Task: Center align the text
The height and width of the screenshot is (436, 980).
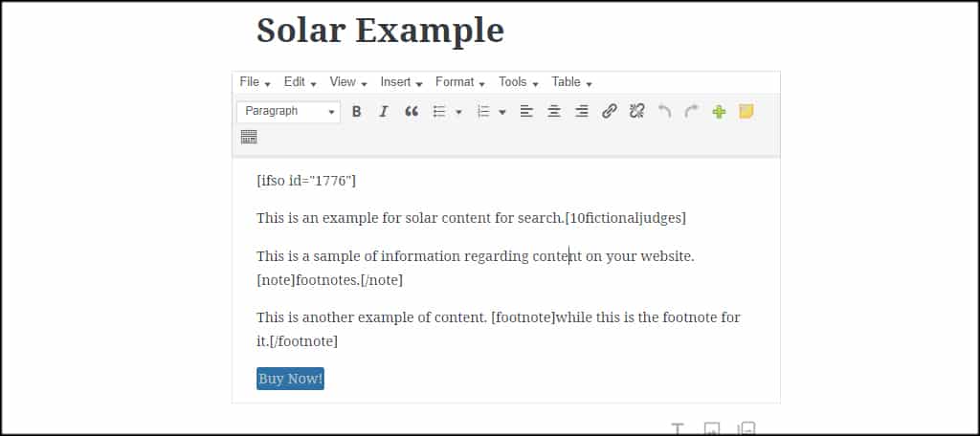Action: pos(554,112)
